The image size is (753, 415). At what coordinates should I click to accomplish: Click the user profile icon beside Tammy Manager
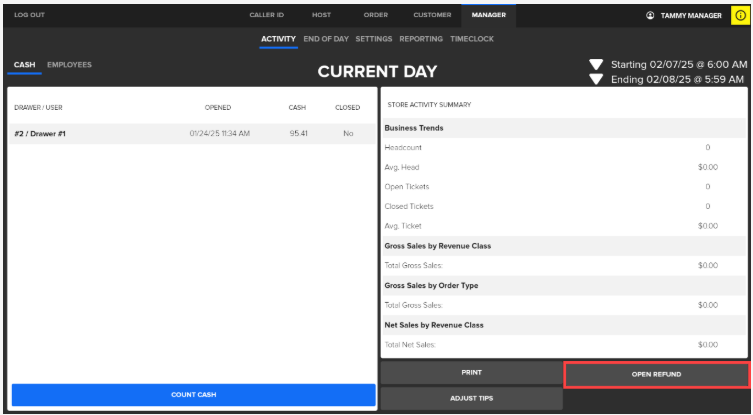tap(650, 15)
